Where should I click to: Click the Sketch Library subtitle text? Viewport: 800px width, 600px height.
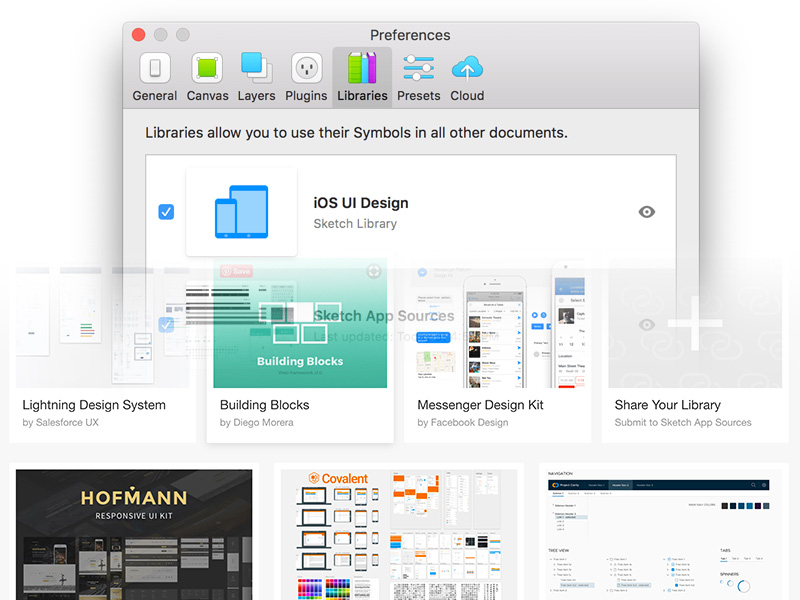coord(355,224)
